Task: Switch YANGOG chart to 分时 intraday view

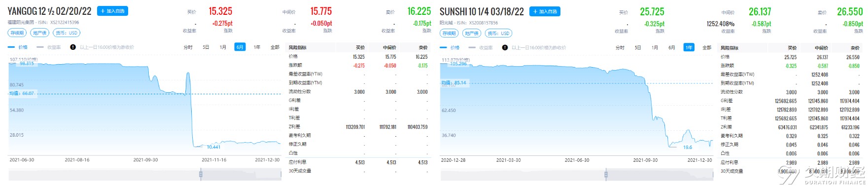Action: click(188, 47)
